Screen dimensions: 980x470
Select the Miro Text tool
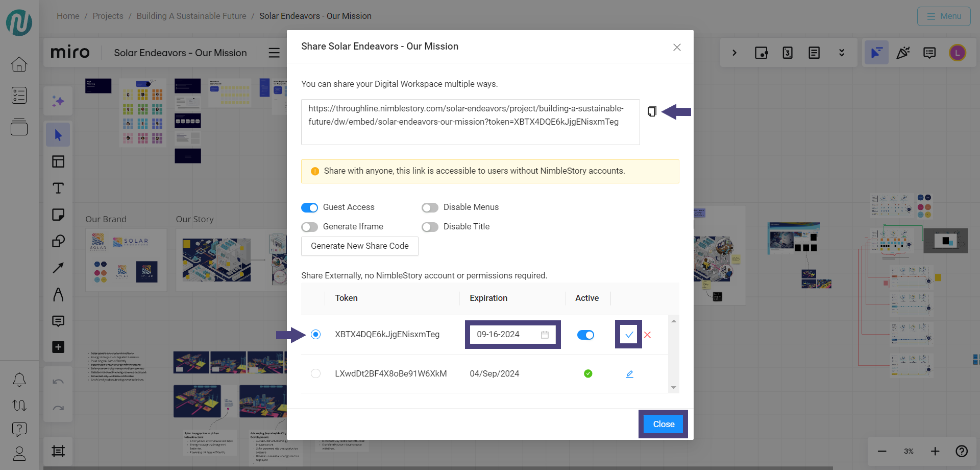pyautogui.click(x=58, y=188)
